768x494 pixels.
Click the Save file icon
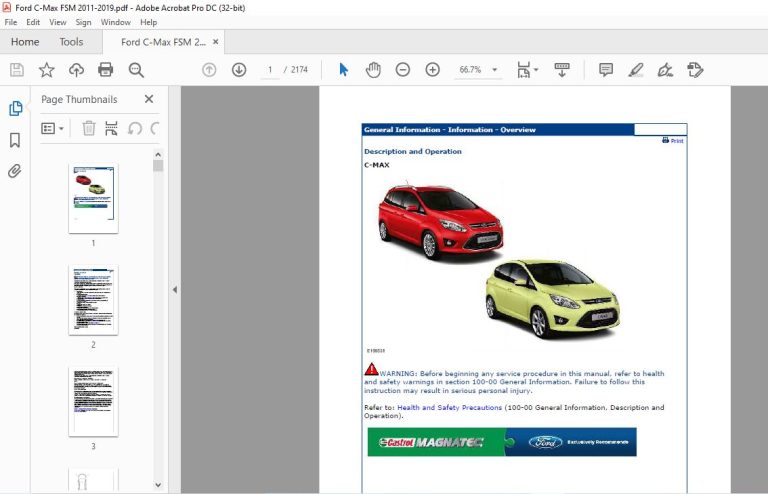click(x=17, y=70)
